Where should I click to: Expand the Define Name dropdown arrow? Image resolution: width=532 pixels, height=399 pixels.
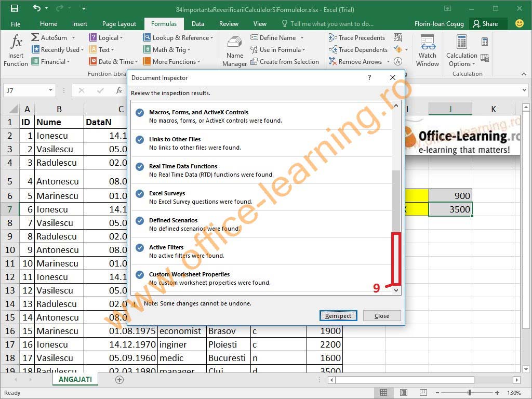pos(302,37)
